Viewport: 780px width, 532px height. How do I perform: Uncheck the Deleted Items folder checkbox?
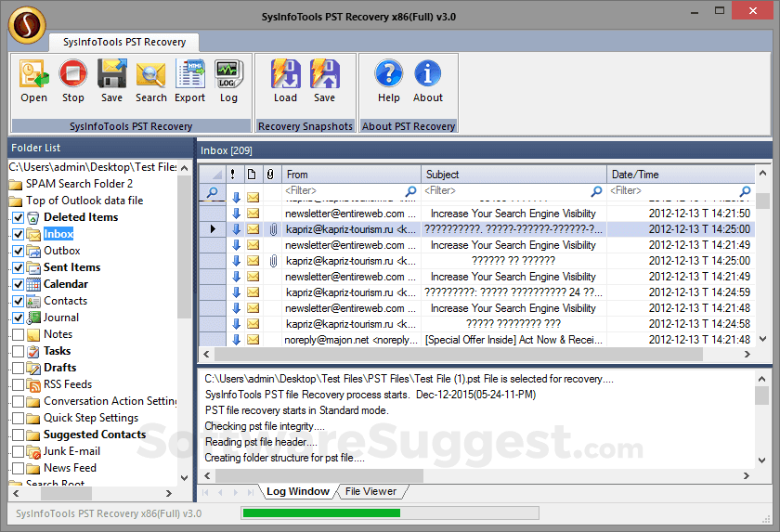coord(18,217)
